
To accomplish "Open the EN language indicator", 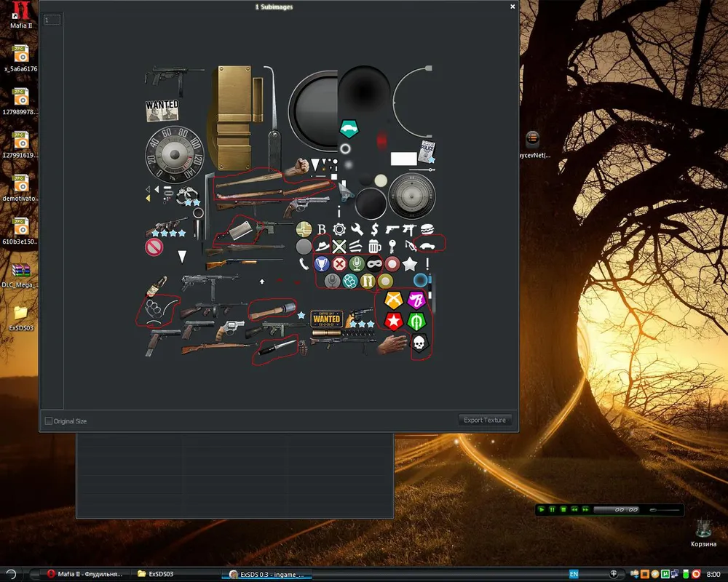I will point(574,574).
